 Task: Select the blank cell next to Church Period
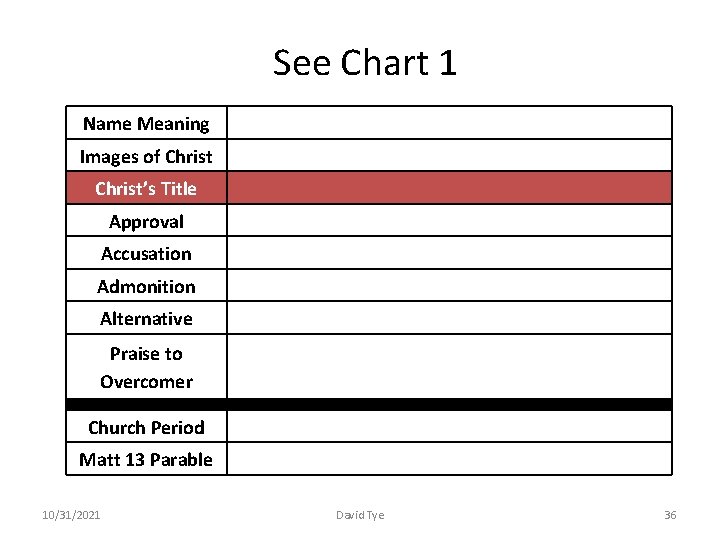(449, 427)
